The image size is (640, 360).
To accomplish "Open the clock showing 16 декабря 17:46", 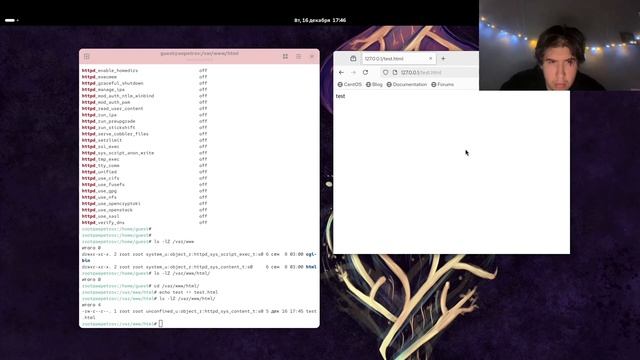I will pos(320,20).
